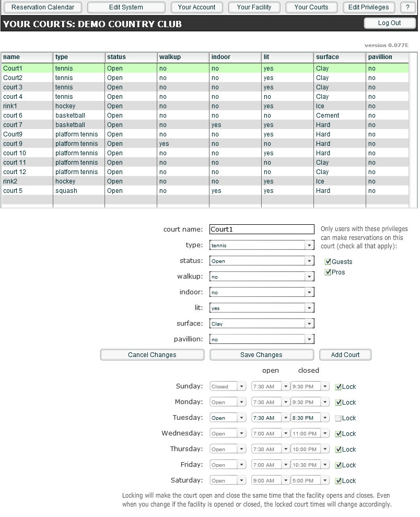420x517 pixels.
Task: Uncheck the Saturday Lock checkbox
Action: 339,481
